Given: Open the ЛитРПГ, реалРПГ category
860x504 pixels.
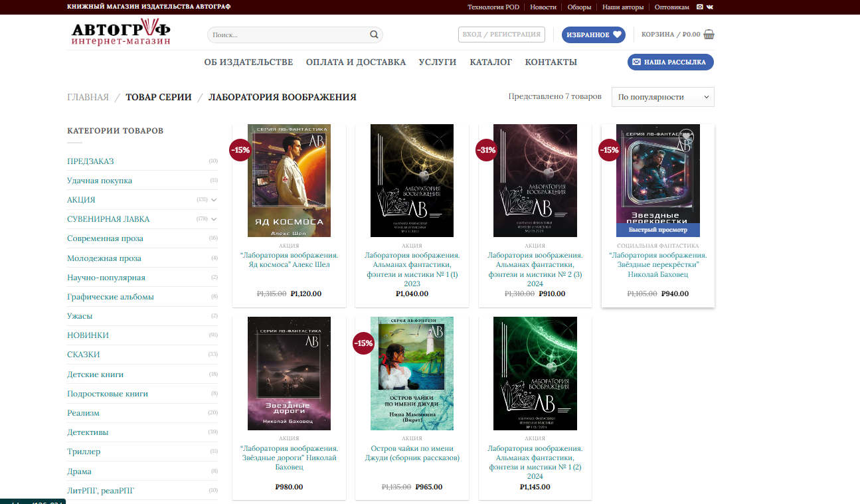Looking at the screenshot, I should [x=101, y=491].
